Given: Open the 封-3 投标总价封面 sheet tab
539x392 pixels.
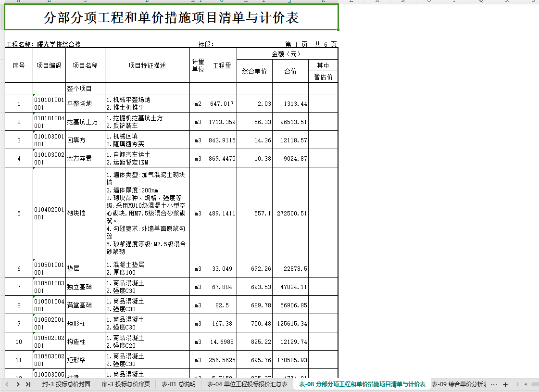Looking at the screenshot, I should 66,384.
